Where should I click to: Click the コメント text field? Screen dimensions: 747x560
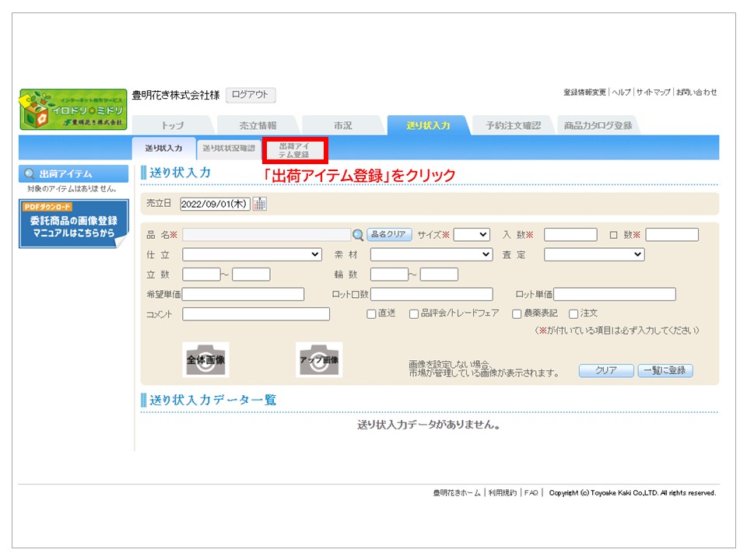[x=256, y=314]
